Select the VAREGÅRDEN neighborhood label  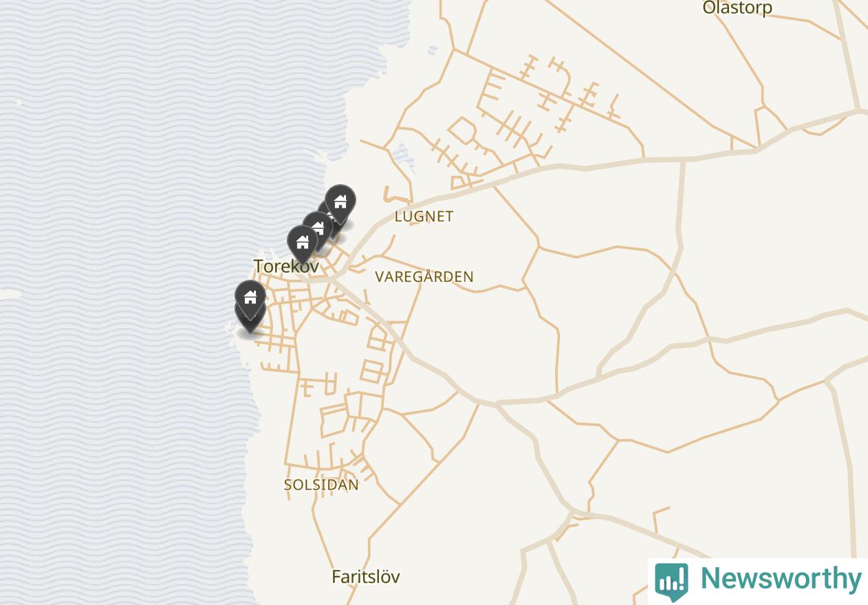424,276
